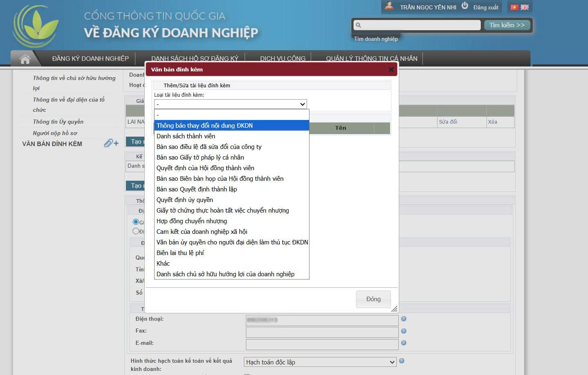Click the Đăng xuất power icon
Screen dimensions: 588x375
coord(465,6)
